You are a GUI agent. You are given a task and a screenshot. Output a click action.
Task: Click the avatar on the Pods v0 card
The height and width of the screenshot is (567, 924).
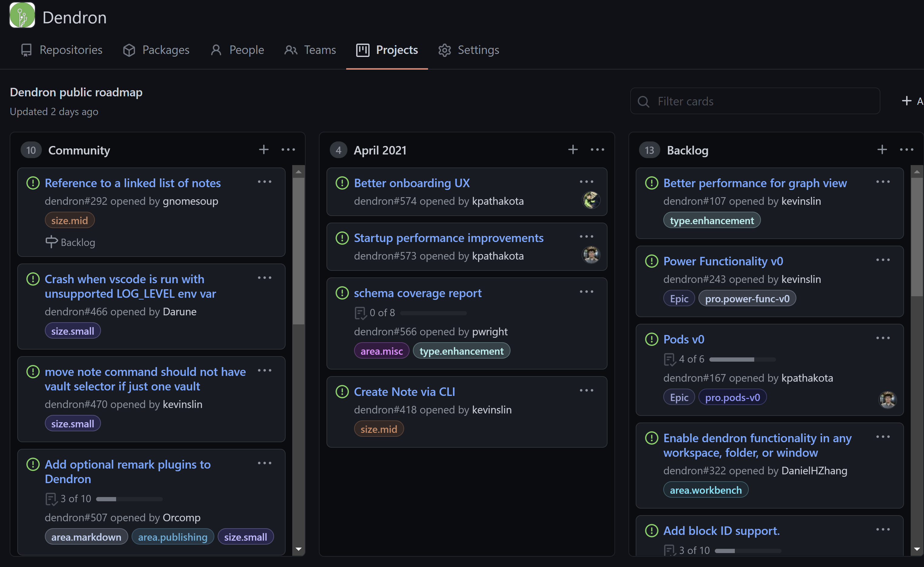point(888,400)
